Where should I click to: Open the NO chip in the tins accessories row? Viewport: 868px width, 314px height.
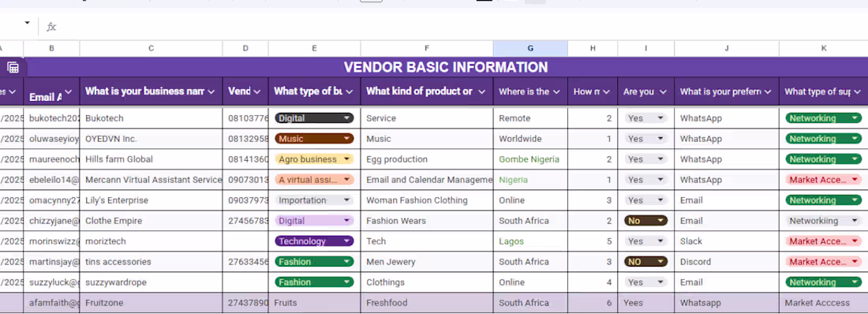[x=646, y=262]
